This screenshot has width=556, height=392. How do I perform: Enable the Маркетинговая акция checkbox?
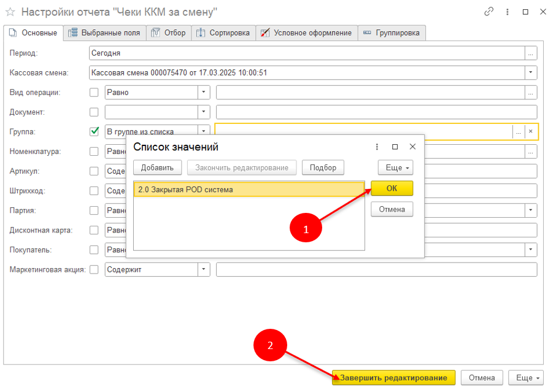(95, 269)
